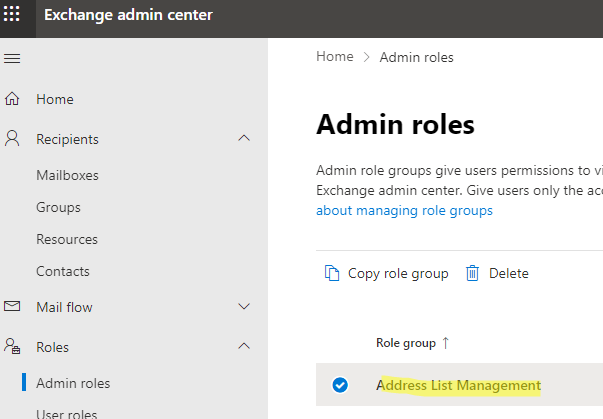Click the Roles menu label
Screen dimensions: 603x419
[52, 347]
